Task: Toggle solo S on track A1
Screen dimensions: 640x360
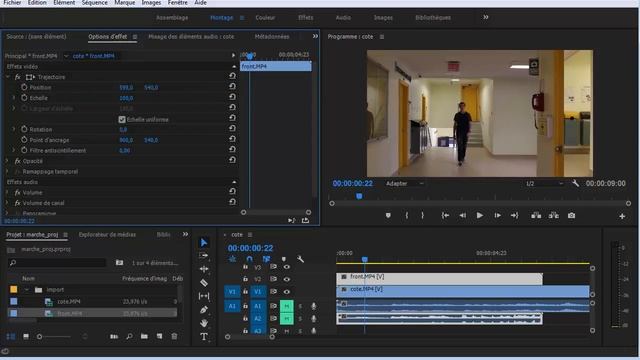Action: click(300, 306)
